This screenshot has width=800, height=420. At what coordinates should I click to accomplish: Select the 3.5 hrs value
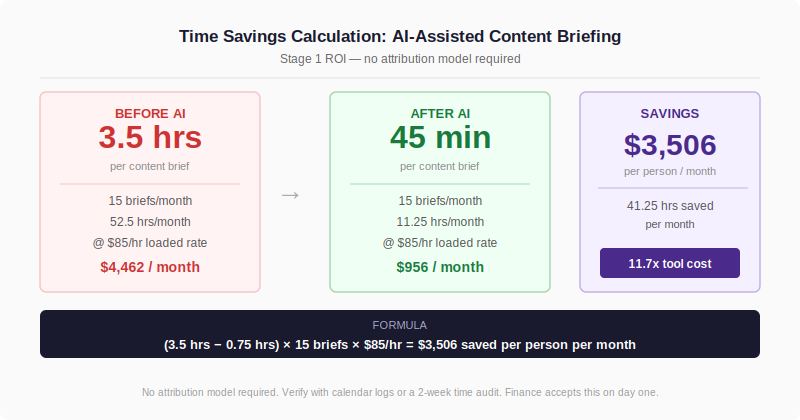coord(150,137)
